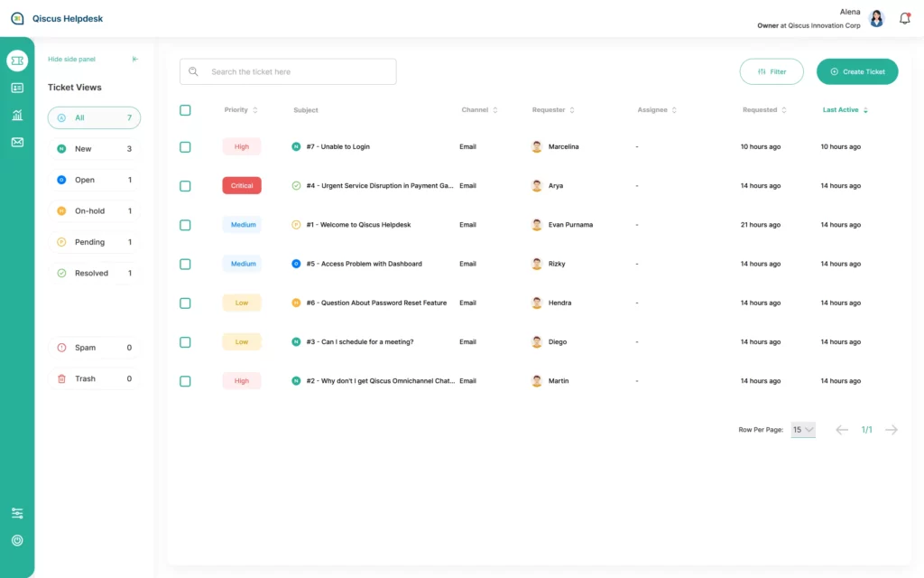The height and width of the screenshot is (578, 924).
Task: Check the box for ticket #7 Unable to Login
Action: (185, 147)
